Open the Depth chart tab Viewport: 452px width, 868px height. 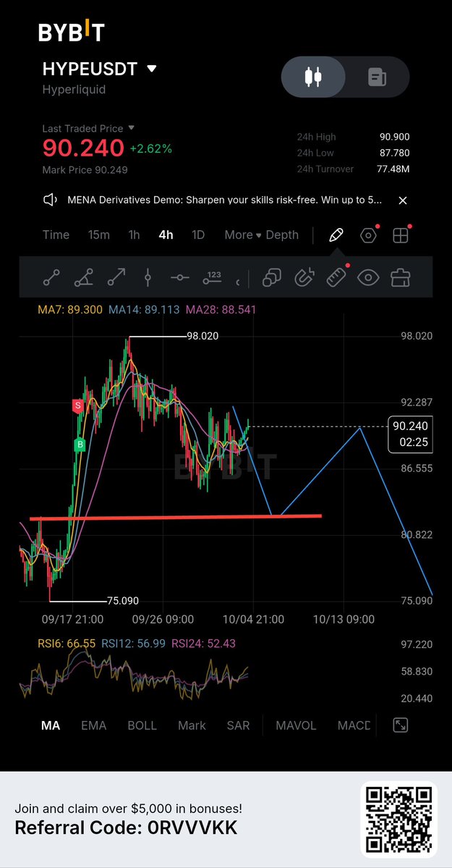(x=282, y=235)
